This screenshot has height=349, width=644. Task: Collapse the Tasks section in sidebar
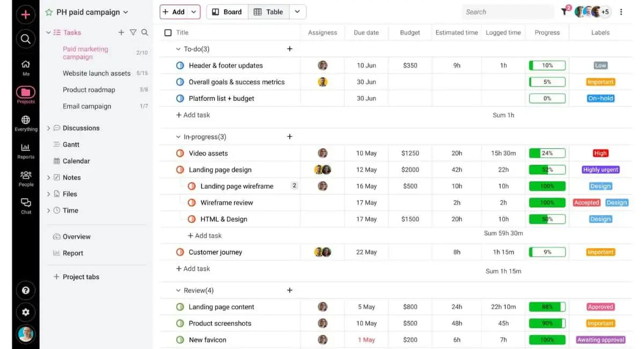click(x=49, y=33)
